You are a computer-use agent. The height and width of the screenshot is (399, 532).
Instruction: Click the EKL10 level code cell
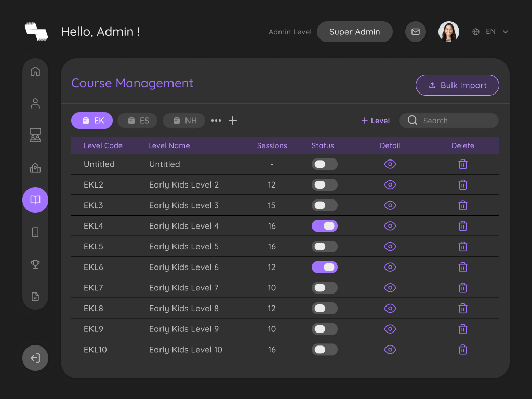click(95, 350)
